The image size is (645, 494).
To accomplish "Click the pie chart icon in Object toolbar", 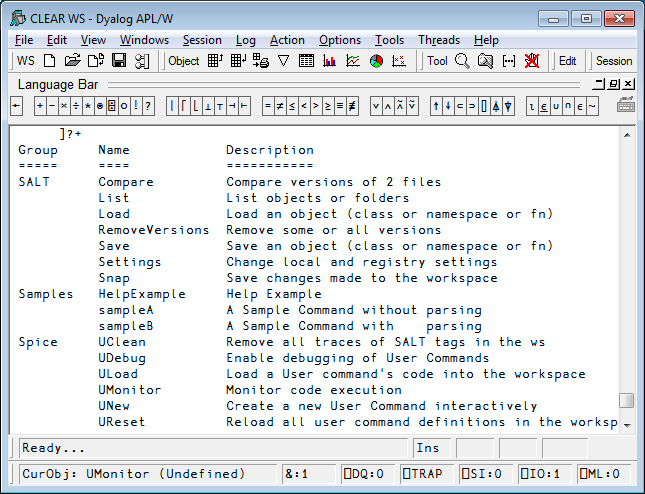I will pos(376,61).
